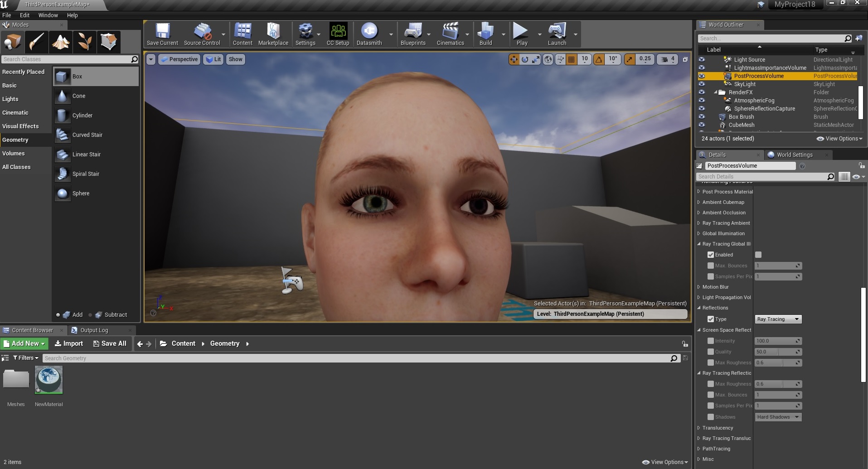This screenshot has height=469, width=868.
Task: Enable the Shadows checkbox in Ray Tracing Reflections
Action: (x=711, y=417)
